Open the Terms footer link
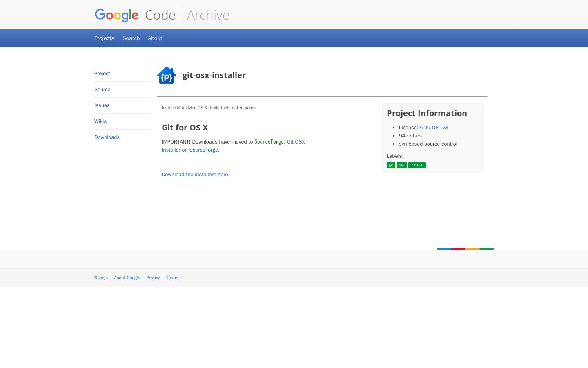Image resolution: width=588 pixels, height=368 pixels. (x=172, y=278)
